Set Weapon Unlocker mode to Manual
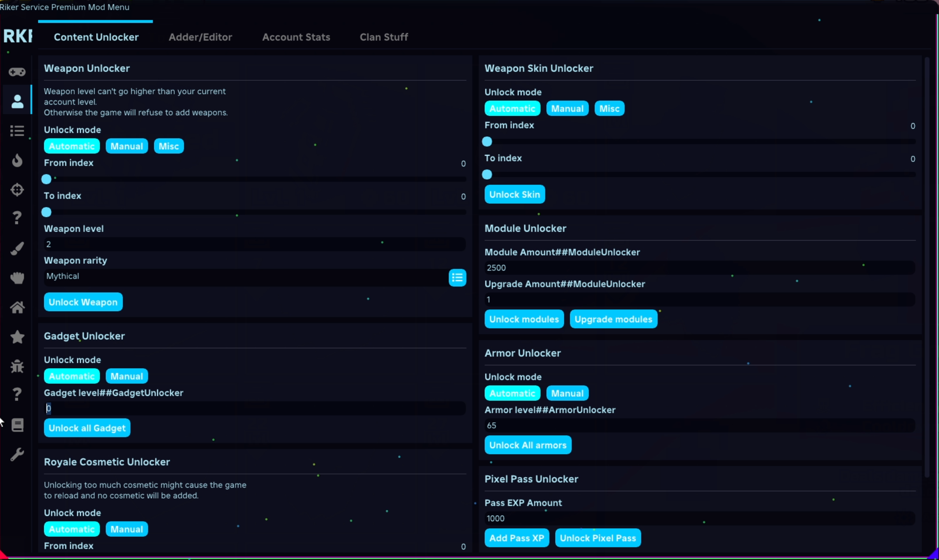 (x=126, y=146)
